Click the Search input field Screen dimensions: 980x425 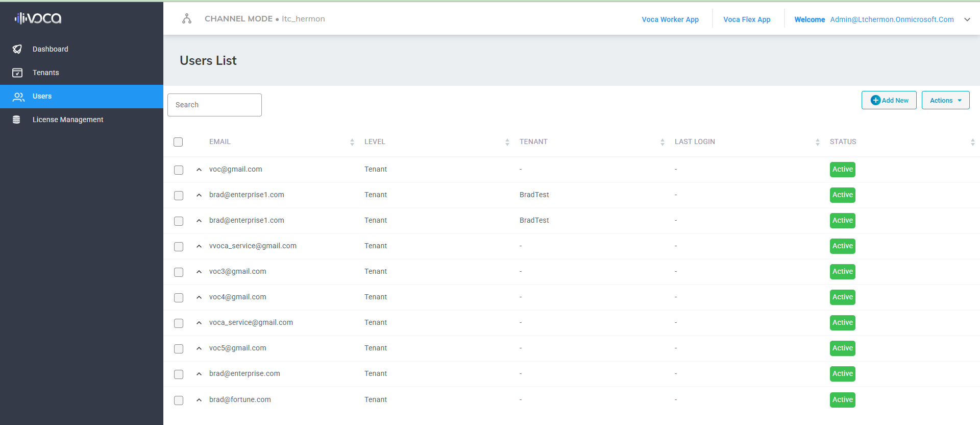coord(214,105)
